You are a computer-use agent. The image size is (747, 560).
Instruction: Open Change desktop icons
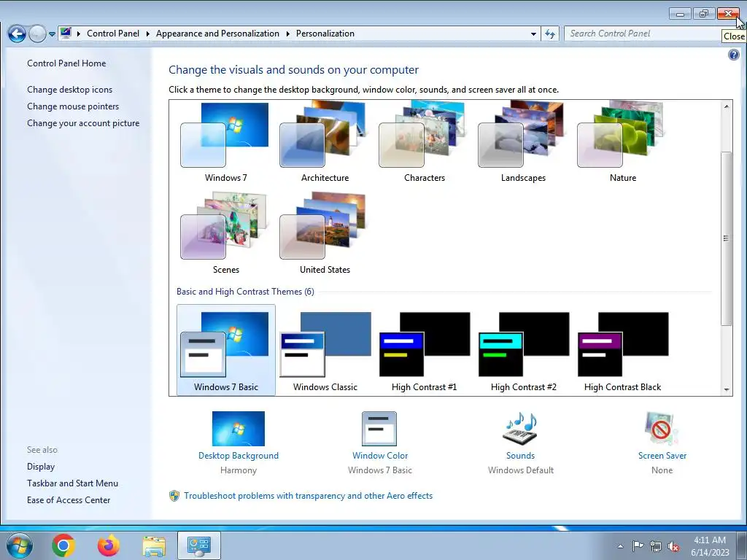tap(69, 90)
